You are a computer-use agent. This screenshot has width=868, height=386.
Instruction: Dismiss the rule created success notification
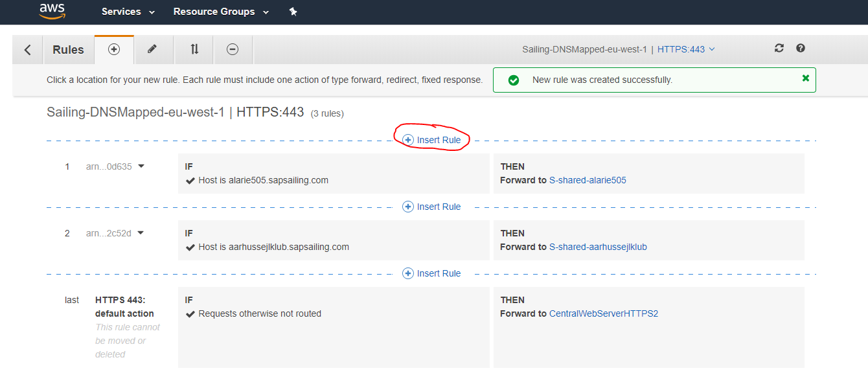(x=805, y=78)
